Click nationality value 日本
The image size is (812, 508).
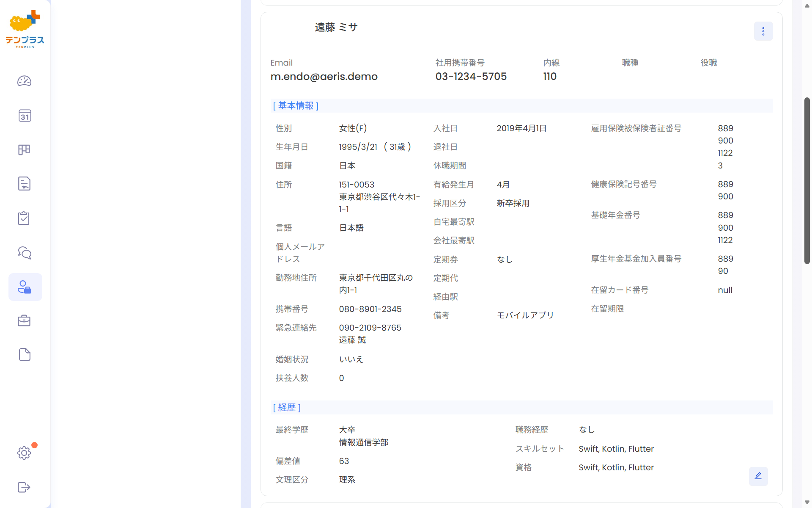(x=347, y=166)
